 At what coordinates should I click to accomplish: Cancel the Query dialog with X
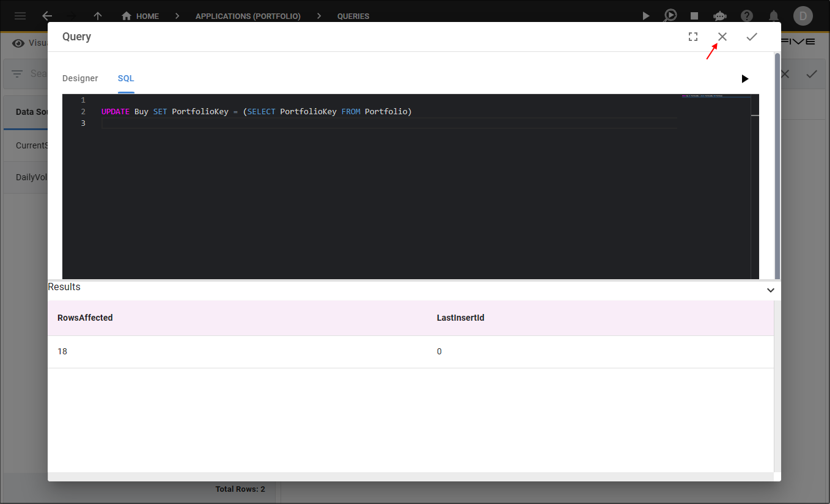click(x=722, y=37)
